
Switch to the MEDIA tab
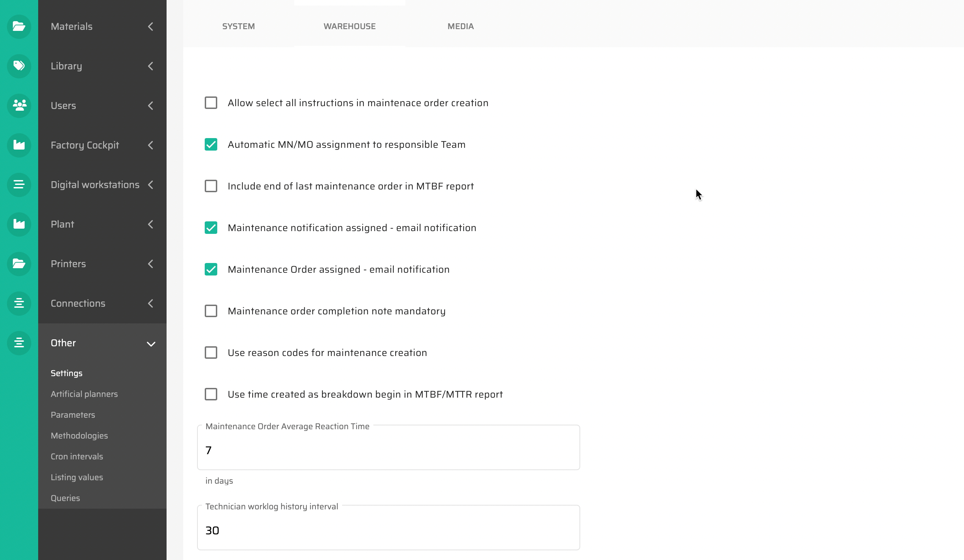[460, 26]
